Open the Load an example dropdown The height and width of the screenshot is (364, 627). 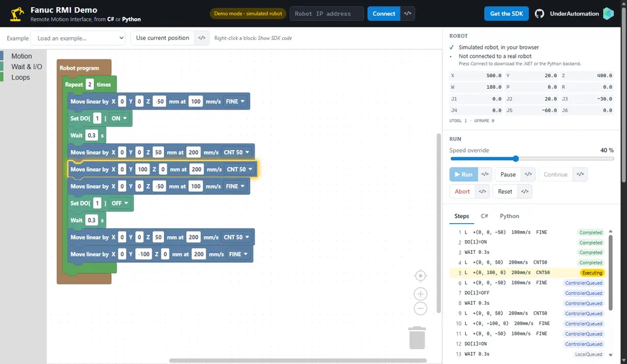pos(78,38)
